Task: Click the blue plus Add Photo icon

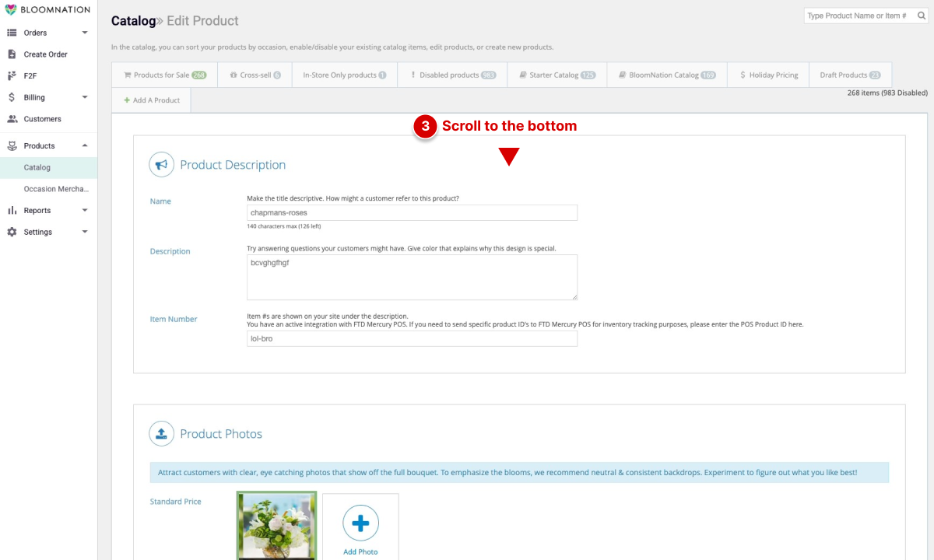Action: tap(360, 523)
